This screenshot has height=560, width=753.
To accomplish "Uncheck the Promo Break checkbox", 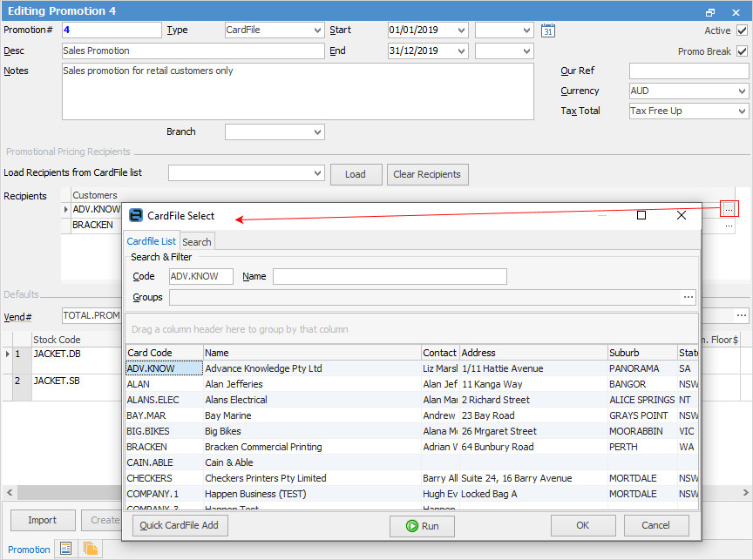I will point(742,51).
